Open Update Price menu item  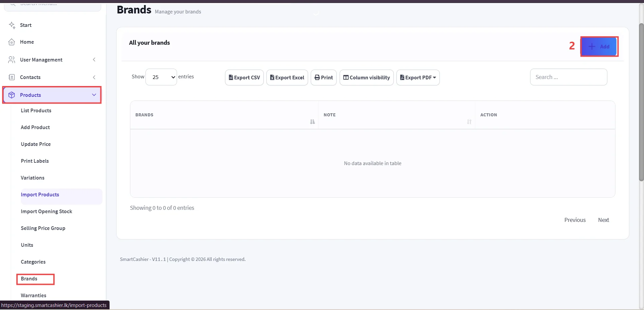(36, 144)
